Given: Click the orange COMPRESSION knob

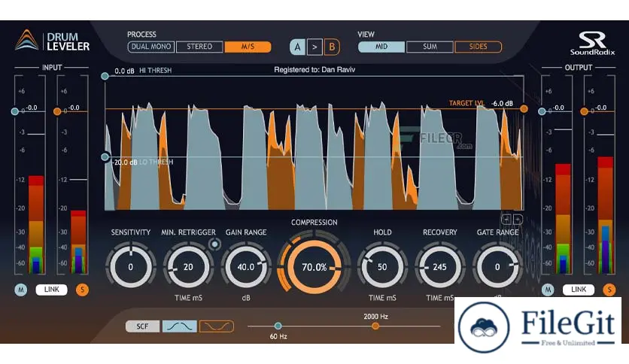Looking at the screenshot, I should pyautogui.click(x=314, y=267).
